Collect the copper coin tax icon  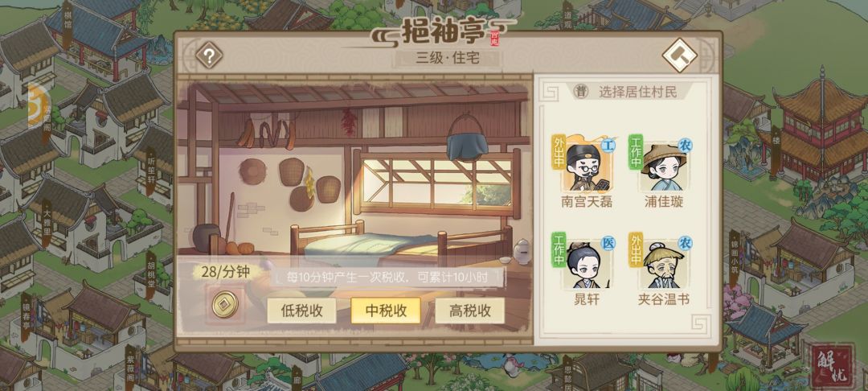point(224,304)
